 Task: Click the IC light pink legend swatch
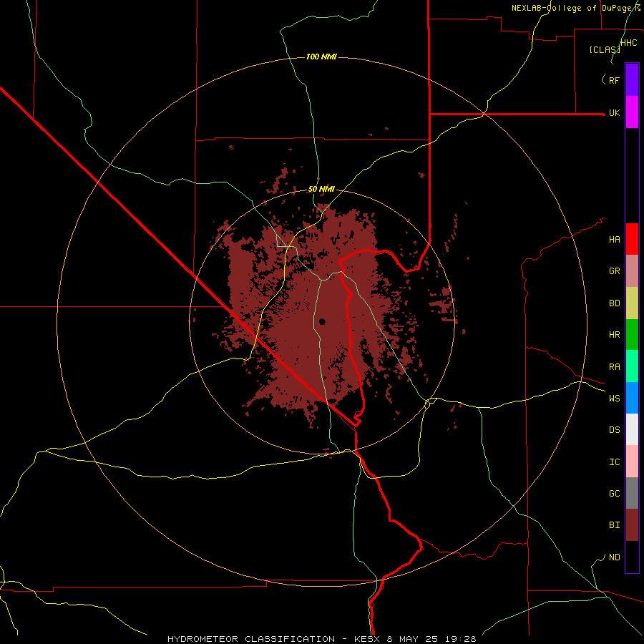click(x=632, y=462)
